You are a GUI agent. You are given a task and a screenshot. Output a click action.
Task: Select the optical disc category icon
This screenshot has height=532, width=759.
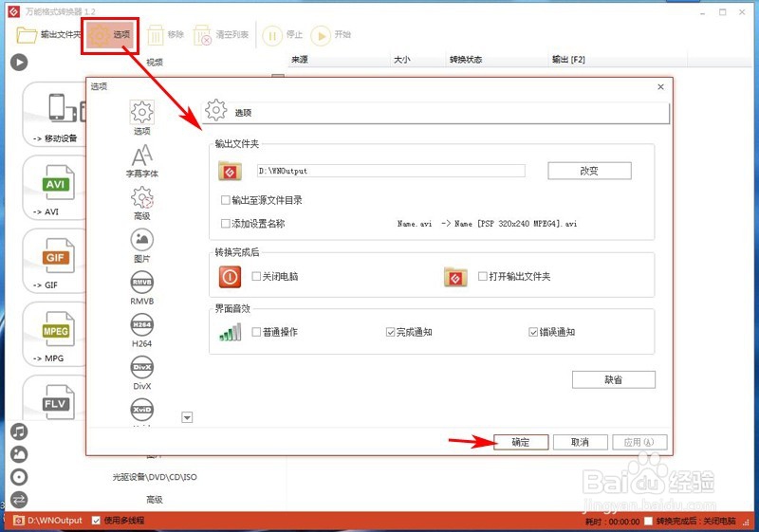point(19,477)
